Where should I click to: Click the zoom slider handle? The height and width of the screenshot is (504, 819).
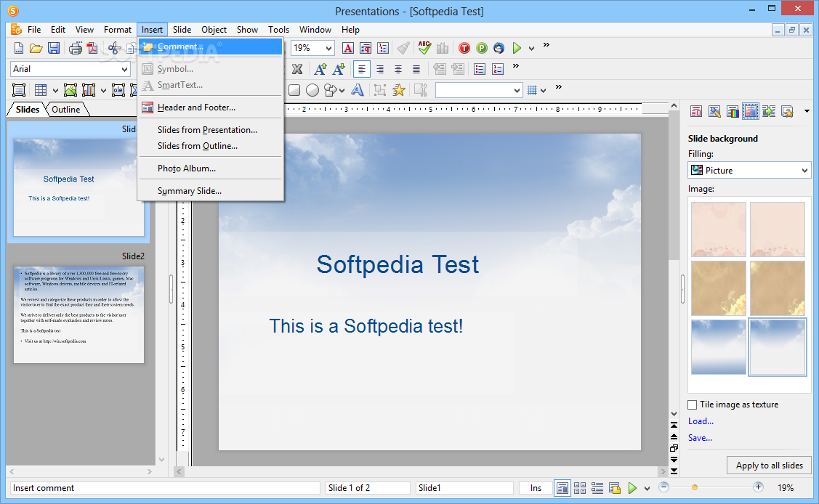tap(695, 488)
